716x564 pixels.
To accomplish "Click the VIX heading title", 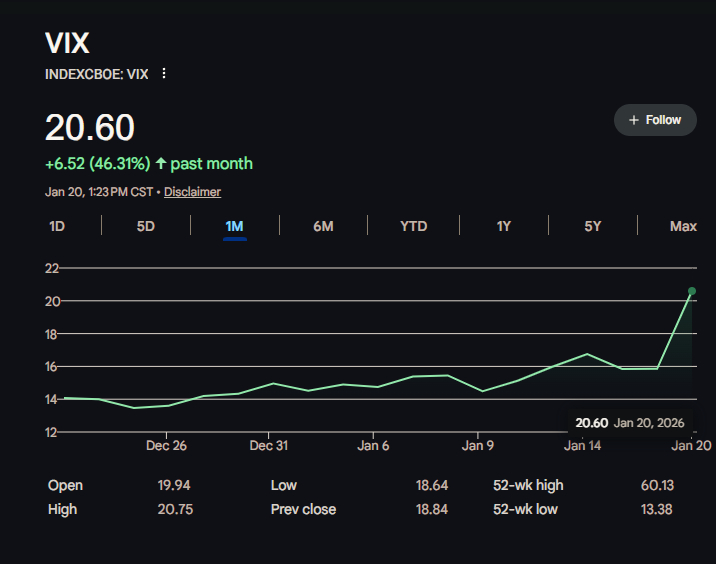I will click(68, 44).
